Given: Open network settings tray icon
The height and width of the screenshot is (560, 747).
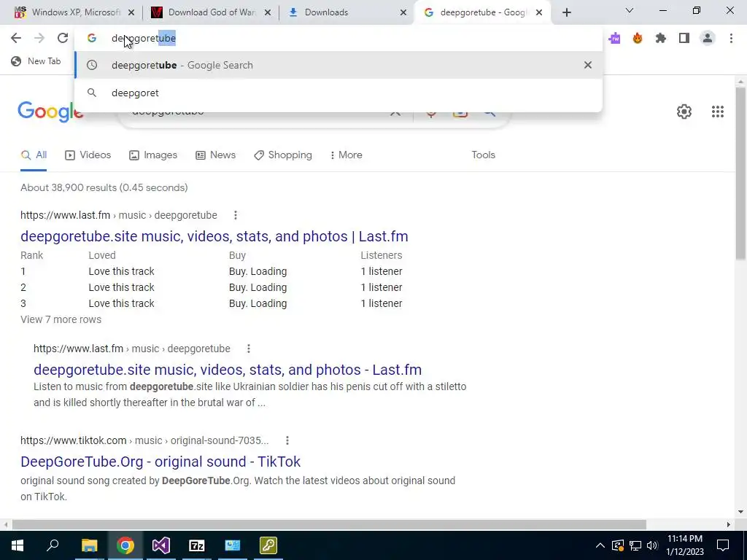Looking at the screenshot, I should (x=635, y=545).
